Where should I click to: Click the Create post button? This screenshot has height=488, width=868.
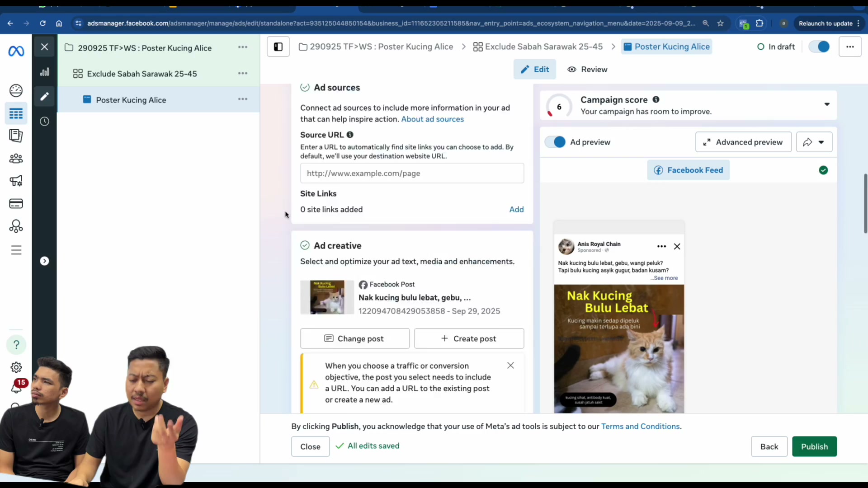469,338
